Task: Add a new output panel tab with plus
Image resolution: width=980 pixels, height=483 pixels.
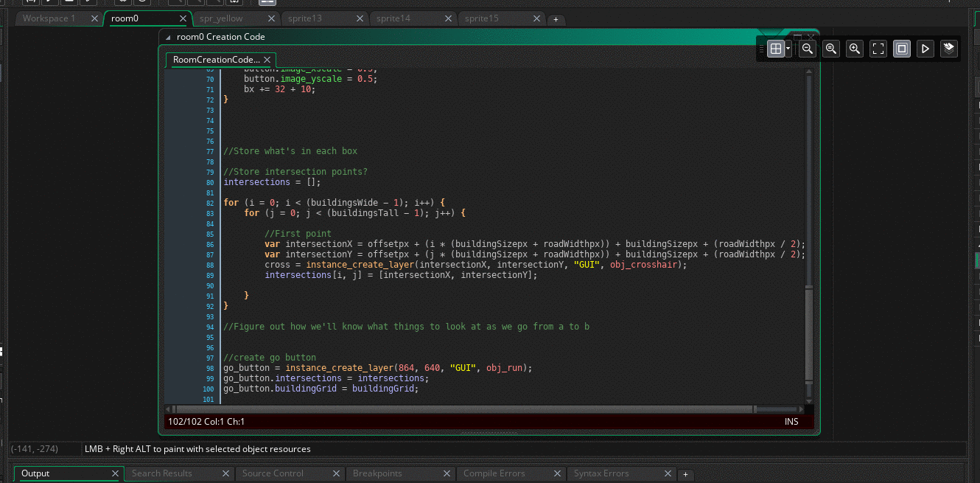Action: click(685, 474)
